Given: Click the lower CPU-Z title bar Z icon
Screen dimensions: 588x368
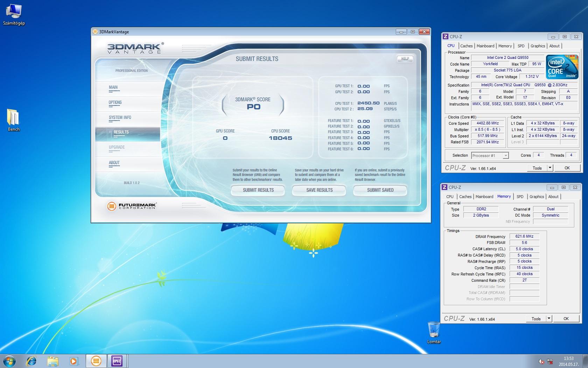Looking at the screenshot, I should (444, 187).
